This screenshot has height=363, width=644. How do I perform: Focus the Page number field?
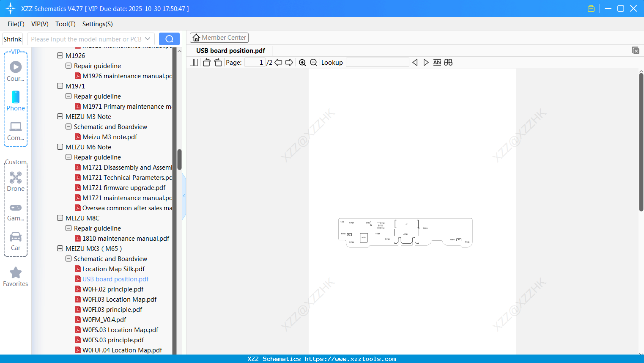pos(255,63)
